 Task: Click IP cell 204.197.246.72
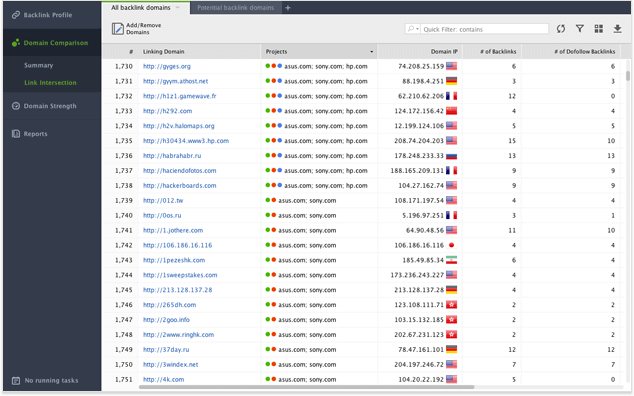[419, 364]
